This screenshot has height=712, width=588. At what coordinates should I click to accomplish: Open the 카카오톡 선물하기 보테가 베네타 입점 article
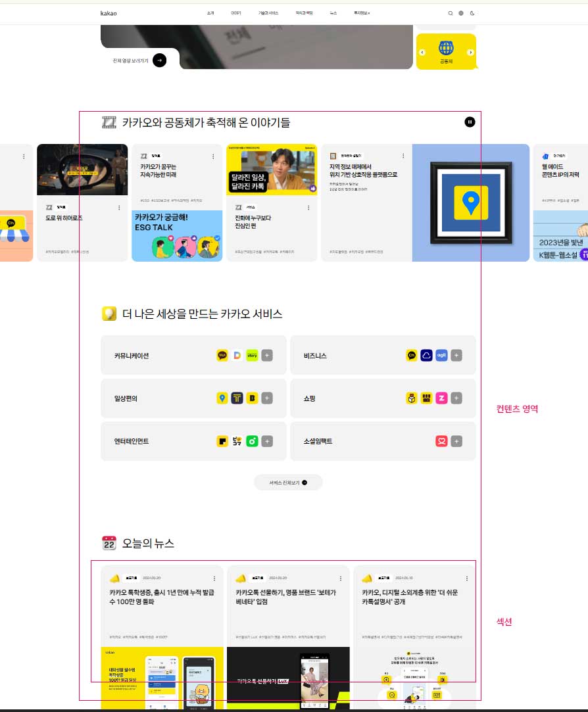[x=286, y=597]
